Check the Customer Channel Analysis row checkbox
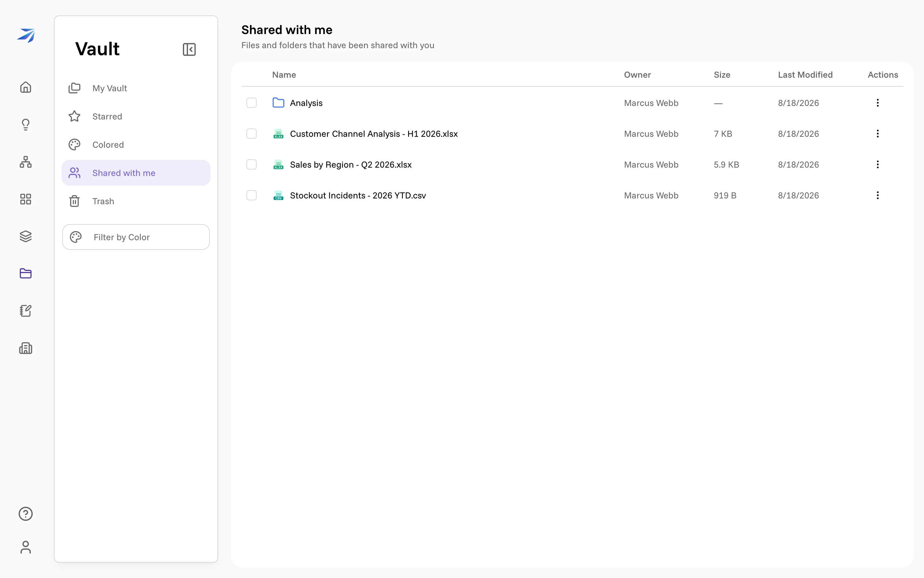 coord(252,133)
